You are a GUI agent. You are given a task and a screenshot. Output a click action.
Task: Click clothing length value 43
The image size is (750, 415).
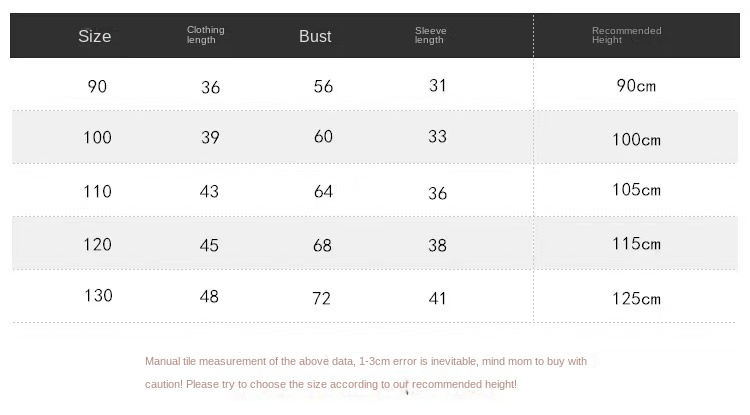[x=209, y=192]
